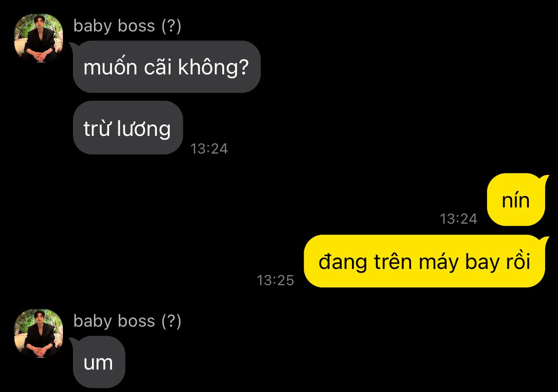Click the word "đang" in the yellow bubble
Viewport: 558px width, 392px height.
click(343, 262)
